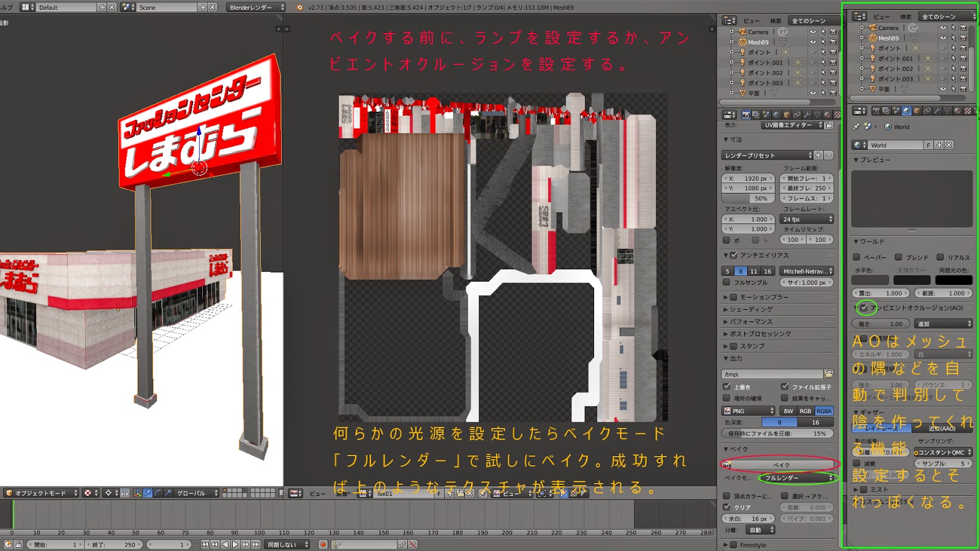Open Render Layers tab in the render properties panel
Viewport: 980px width, 551px height.
pos(756,114)
